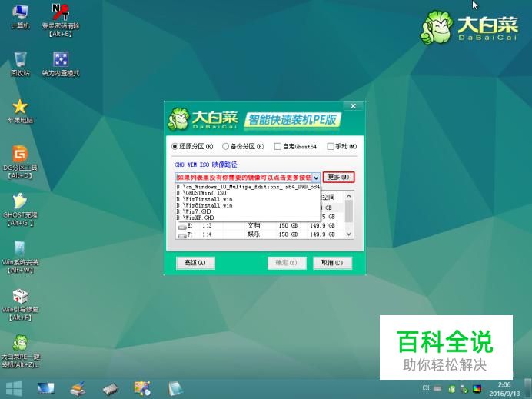Click the 更多(M) button
The image size is (532, 399).
click(x=338, y=177)
